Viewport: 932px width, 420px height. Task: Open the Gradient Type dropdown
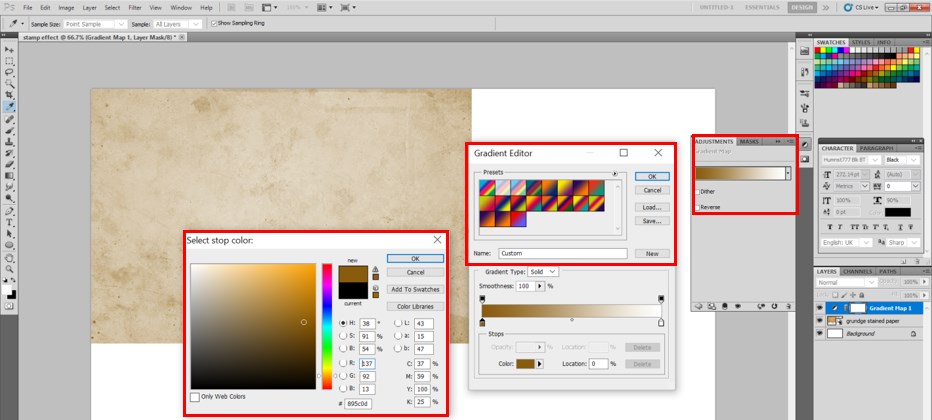(x=543, y=271)
